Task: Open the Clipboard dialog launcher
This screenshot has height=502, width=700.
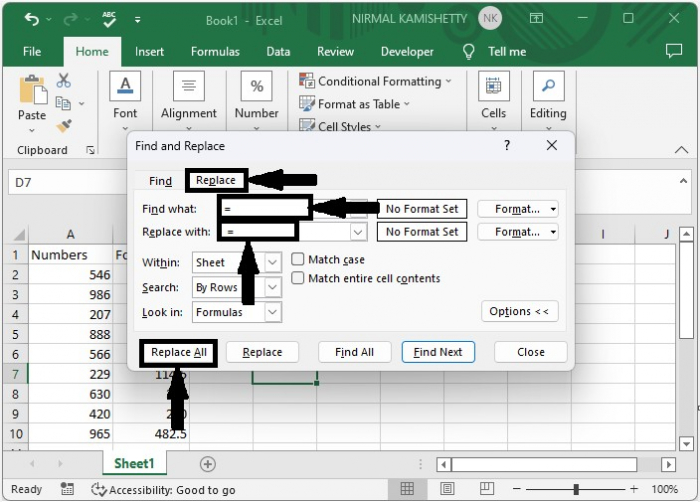Action: (91, 150)
